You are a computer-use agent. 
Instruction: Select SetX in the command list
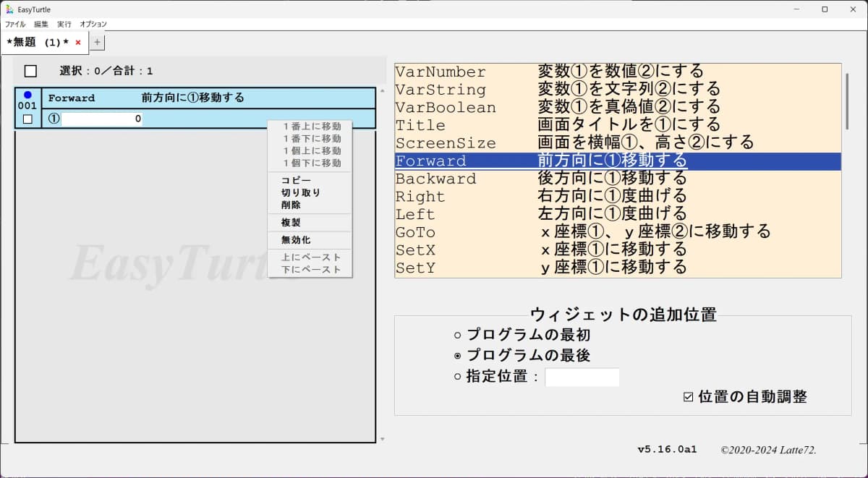(618, 249)
